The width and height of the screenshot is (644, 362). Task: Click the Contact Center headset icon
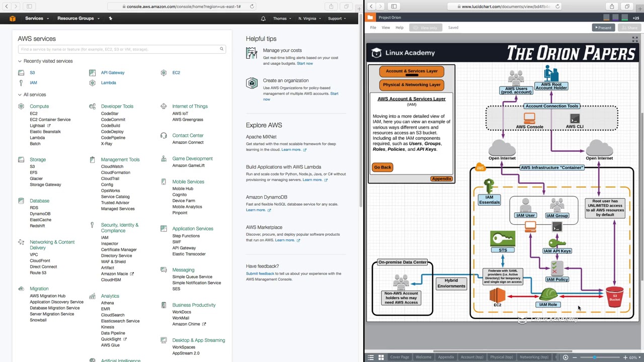pyautogui.click(x=164, y=135)
